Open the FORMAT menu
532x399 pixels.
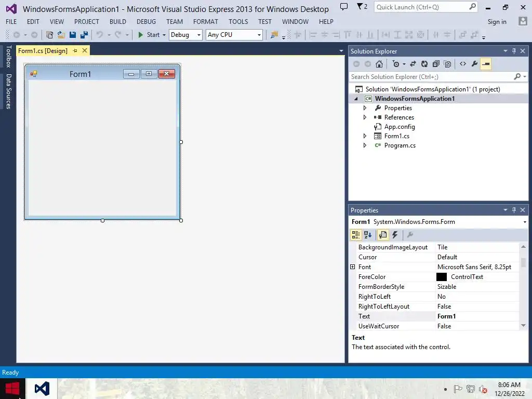[x=206, y=21]
